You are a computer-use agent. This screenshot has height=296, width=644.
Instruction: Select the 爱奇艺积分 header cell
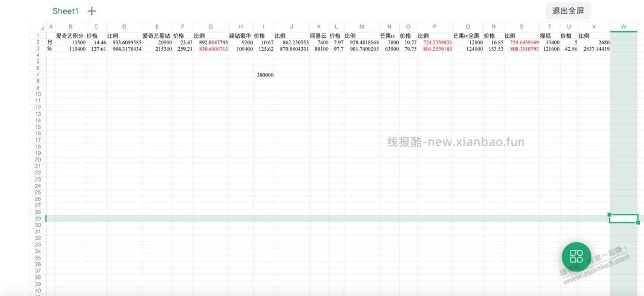70,36
